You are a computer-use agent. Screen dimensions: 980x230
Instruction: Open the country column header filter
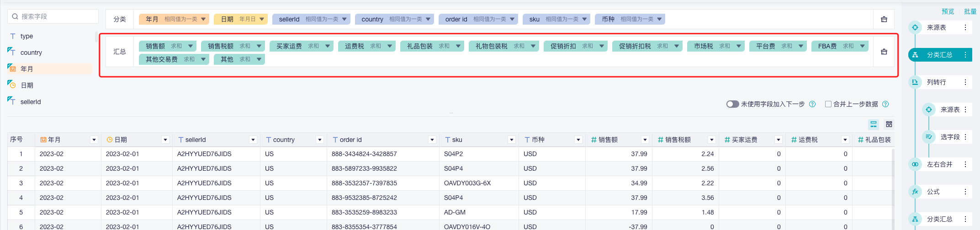(320, 140)
